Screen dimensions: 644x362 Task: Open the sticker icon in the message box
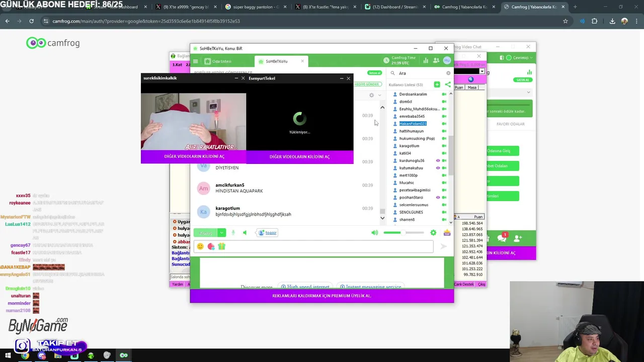click(x=211, y=246)
